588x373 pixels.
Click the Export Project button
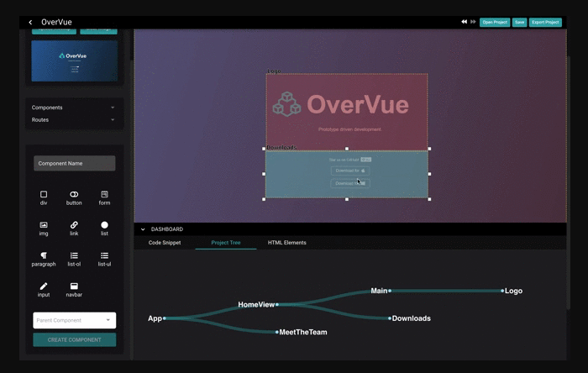pos(545,22)
